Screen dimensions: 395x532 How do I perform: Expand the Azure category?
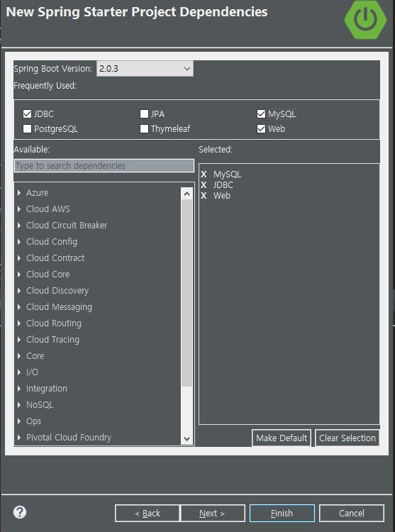[x=19, y=193]
